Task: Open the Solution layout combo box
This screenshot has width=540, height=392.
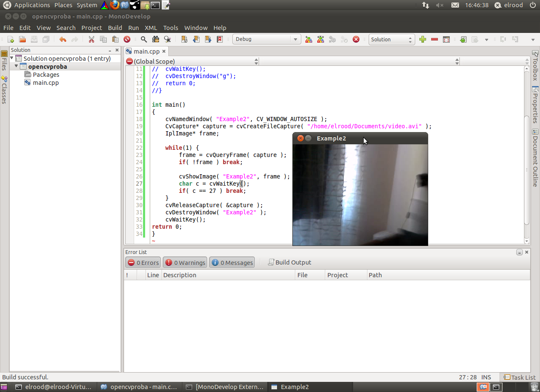Action: coord(391,39)
